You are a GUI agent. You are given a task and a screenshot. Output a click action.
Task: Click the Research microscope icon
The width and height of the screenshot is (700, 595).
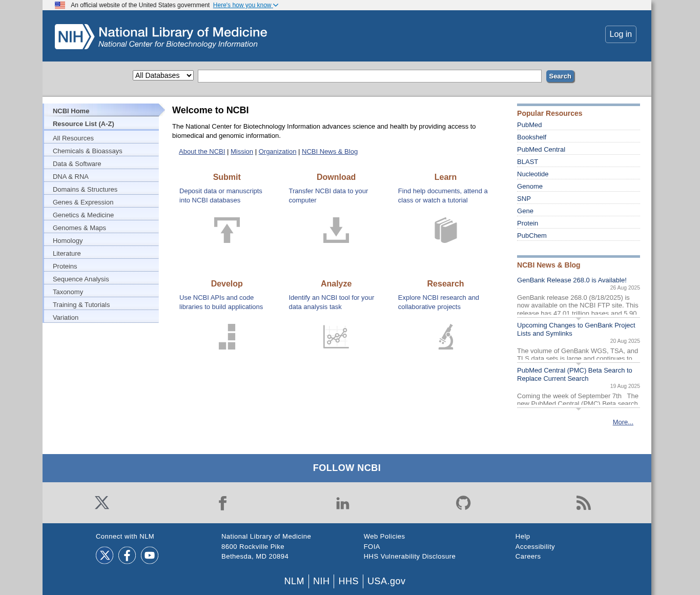[x=446, y=337]
